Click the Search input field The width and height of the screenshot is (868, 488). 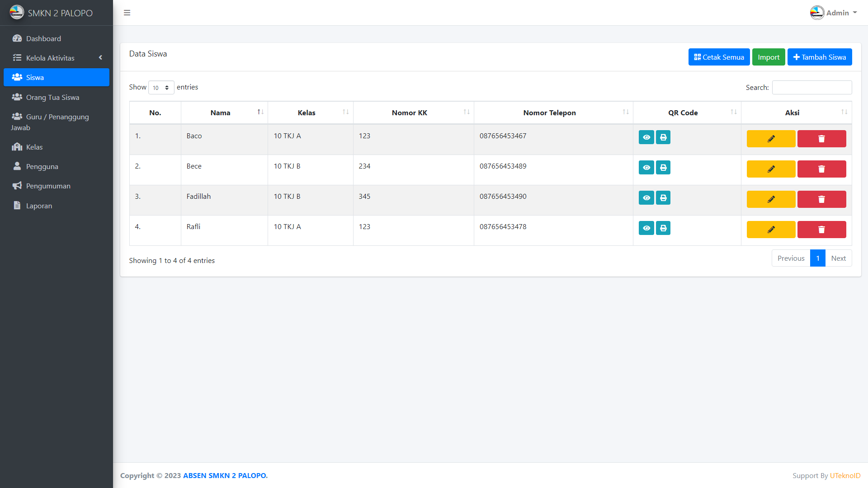tap(811, 87)
